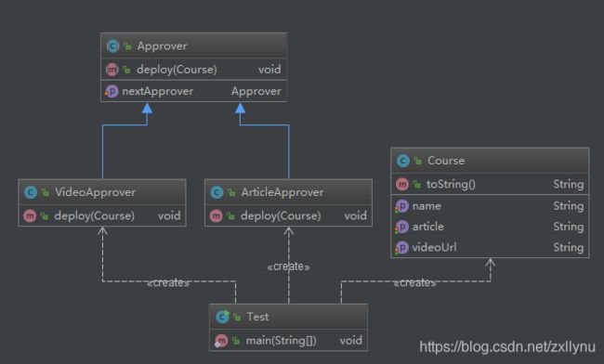Select the article property row
The image size is (604, 364).
[x=490, y=227]
